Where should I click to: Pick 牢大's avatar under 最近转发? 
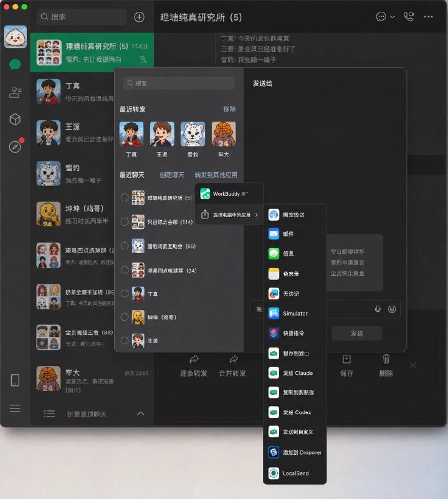click(x=224, y=134)
